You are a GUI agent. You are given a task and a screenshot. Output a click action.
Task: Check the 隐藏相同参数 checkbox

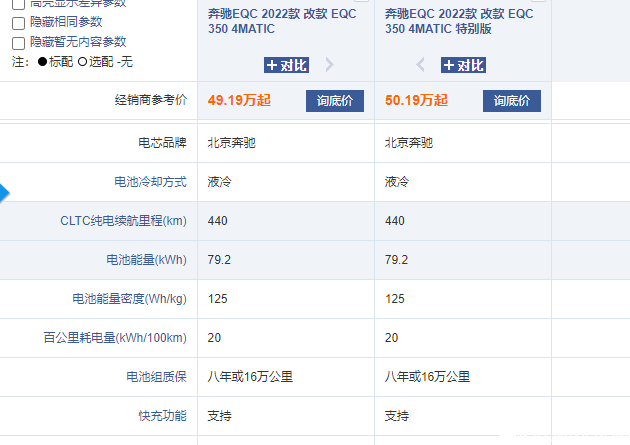pyautogui.click(x=18, y=23)
